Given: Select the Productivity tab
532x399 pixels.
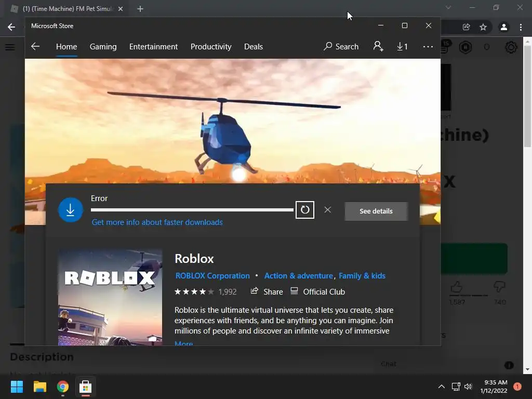Looking at the screenshot, I should 211,46.
